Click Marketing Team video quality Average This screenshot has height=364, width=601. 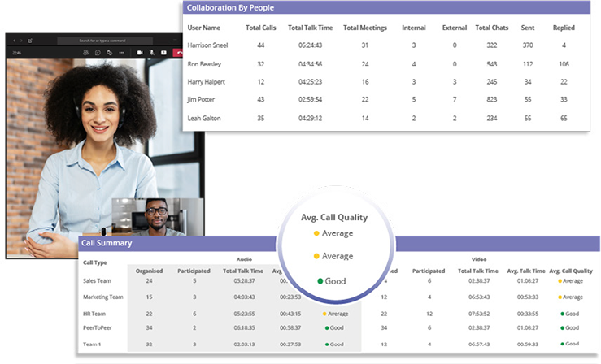pyautogui.click(x=570, y=297)
